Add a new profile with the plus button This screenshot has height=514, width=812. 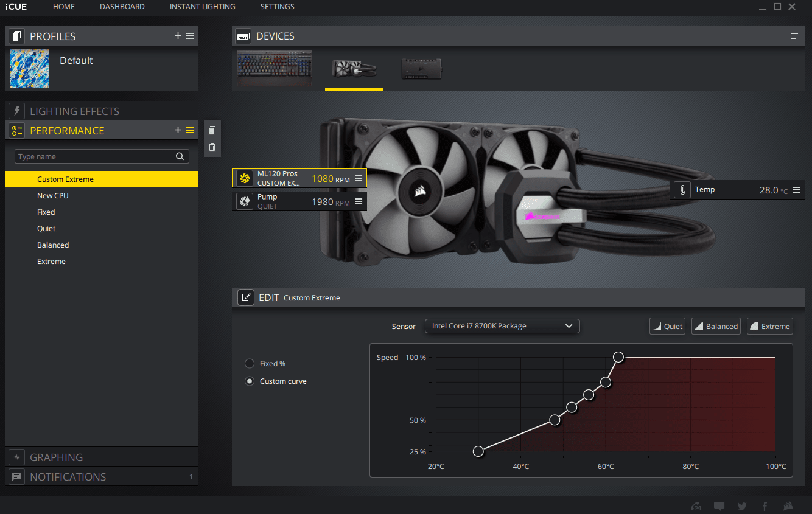tap(177, 36)
